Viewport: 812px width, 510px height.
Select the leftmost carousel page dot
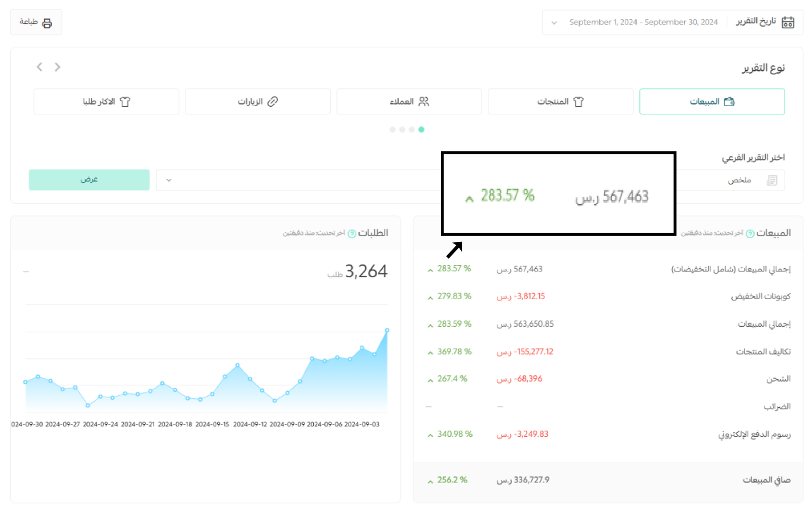[392, 130]
